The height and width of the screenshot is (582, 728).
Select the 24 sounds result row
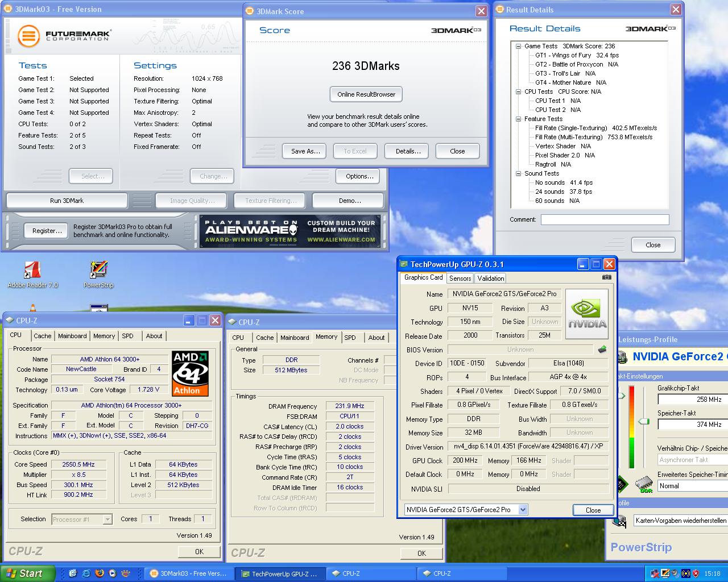tap(564, 192)
